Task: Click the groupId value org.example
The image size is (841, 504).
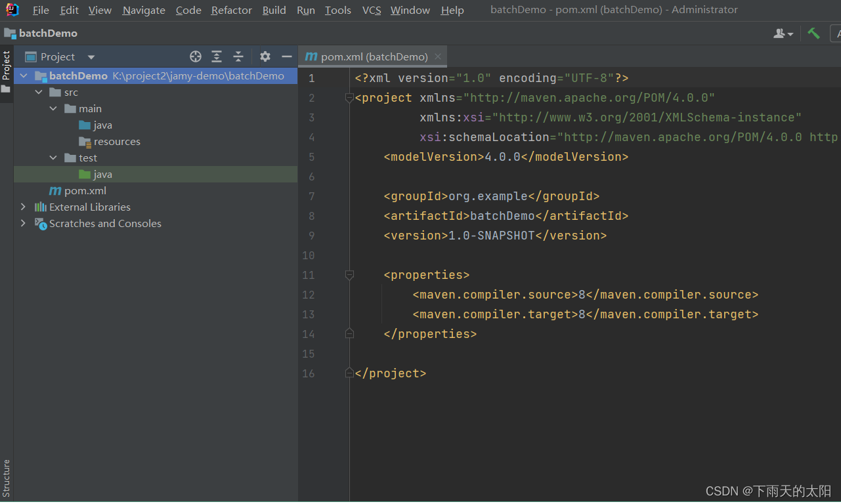Action: coord(488,196)
